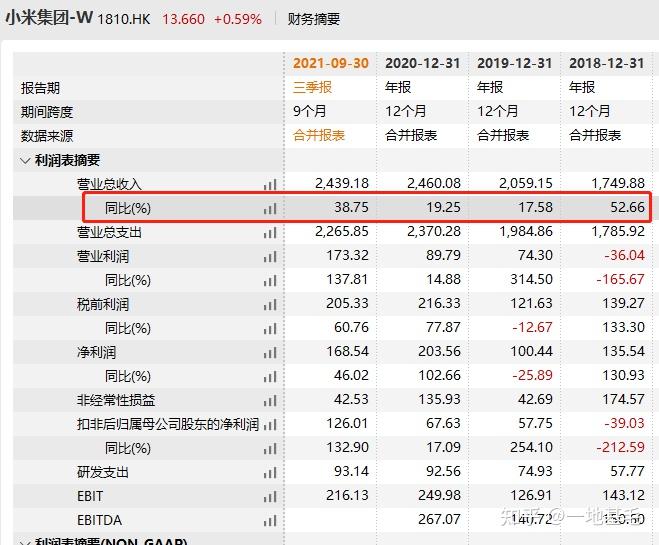Click the growth value 52.66
The height and width of the screenshot is (545, 659).
click(627, 207)
